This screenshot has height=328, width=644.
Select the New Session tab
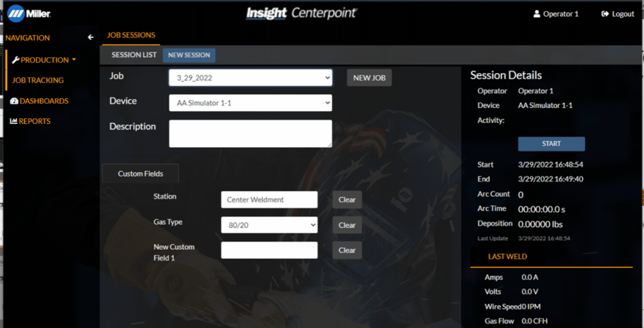189,55
